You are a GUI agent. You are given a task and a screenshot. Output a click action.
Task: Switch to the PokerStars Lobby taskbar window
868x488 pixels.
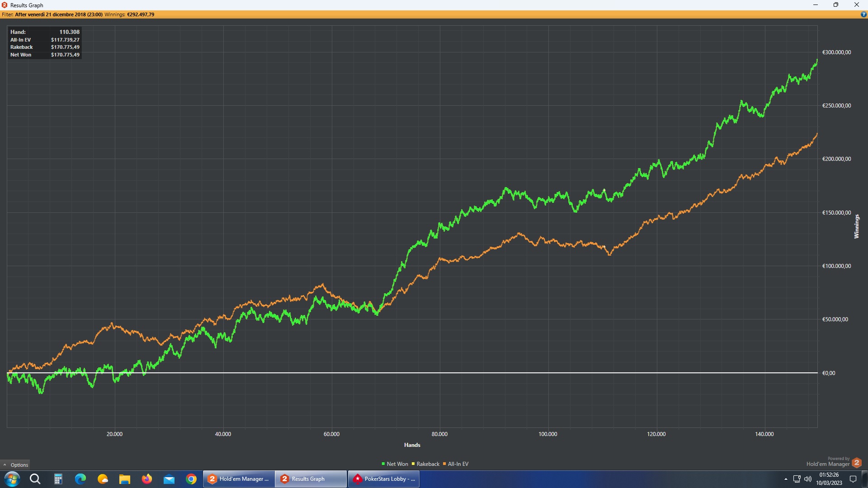point(384,479)
